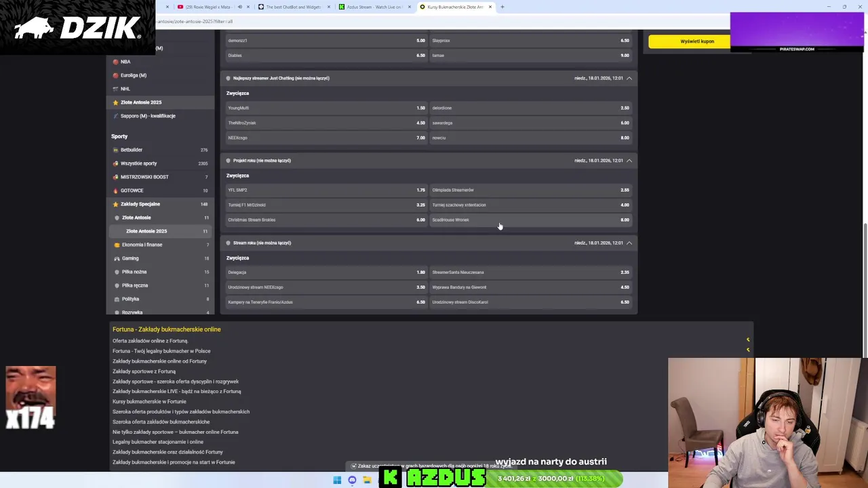Switch to The best ChatBot and Widgets tab
The width and height of the screenshot is (868, 488).
point(294,7)
